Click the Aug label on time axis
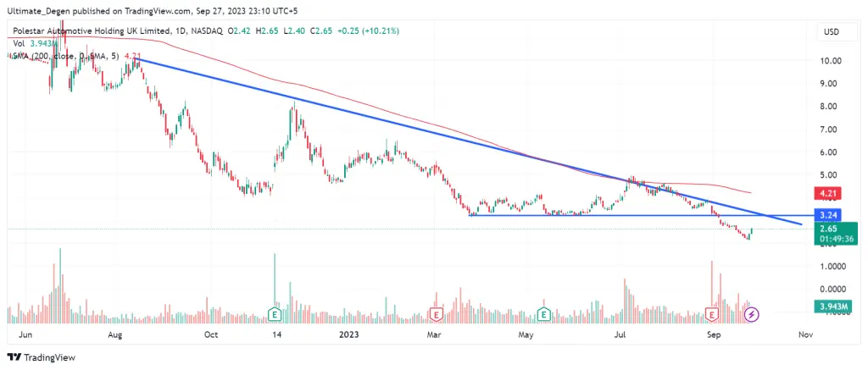Screen dimensions: 868x370 pyautogui.click(x=115, y=334)
